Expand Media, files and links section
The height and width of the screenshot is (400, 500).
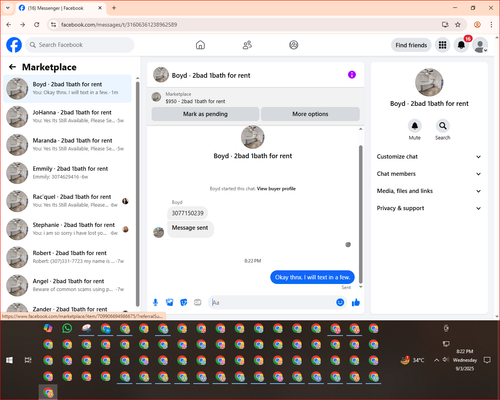pos(429,191)
